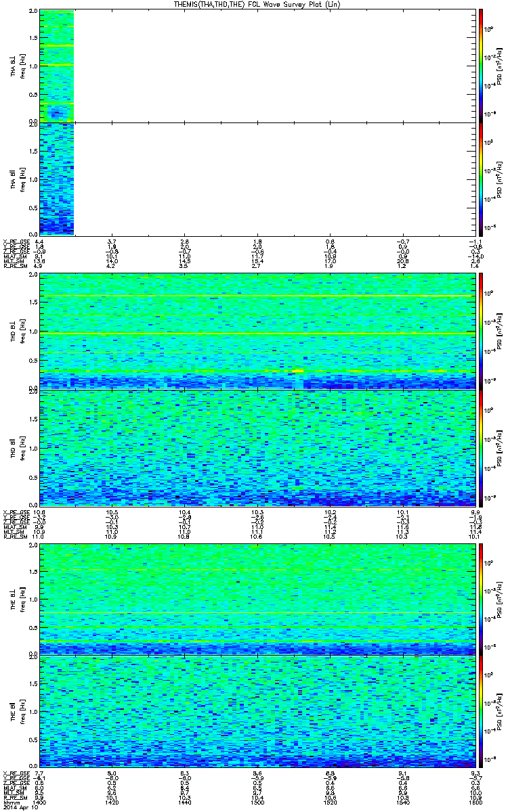Click the PSD color bar beside THA B-perpendicular panel
Viewport: 508px width, 812px height.
480,66
